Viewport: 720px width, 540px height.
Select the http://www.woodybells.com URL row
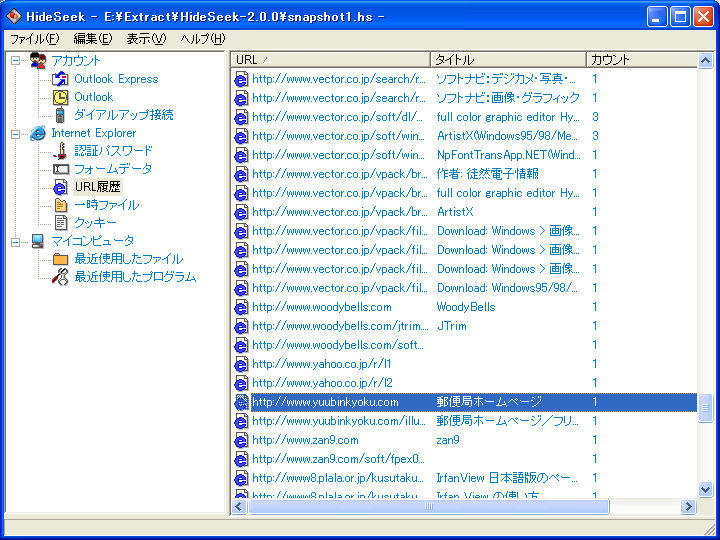322,307
